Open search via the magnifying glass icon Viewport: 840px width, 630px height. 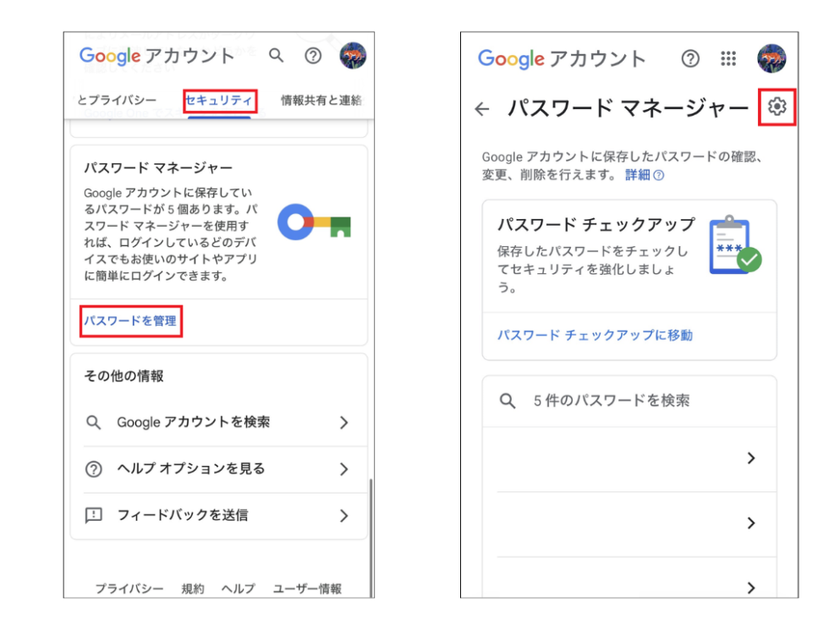[x=276, y=56]
